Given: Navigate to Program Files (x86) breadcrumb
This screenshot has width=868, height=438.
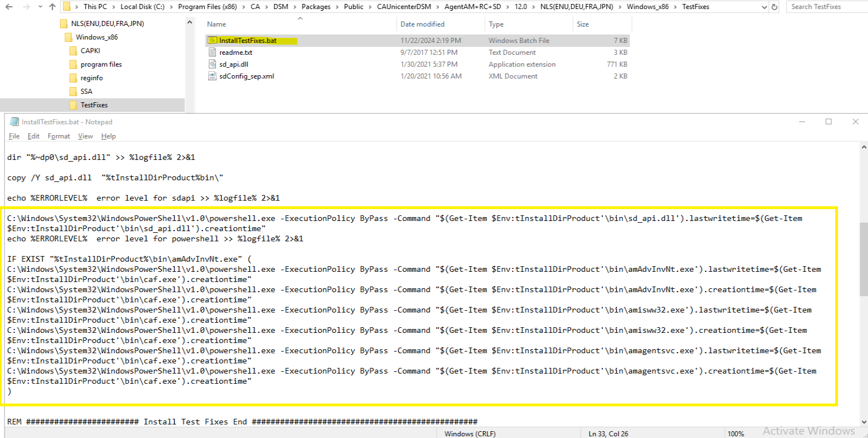Looking at the screenshot, I should pos(204,7).
